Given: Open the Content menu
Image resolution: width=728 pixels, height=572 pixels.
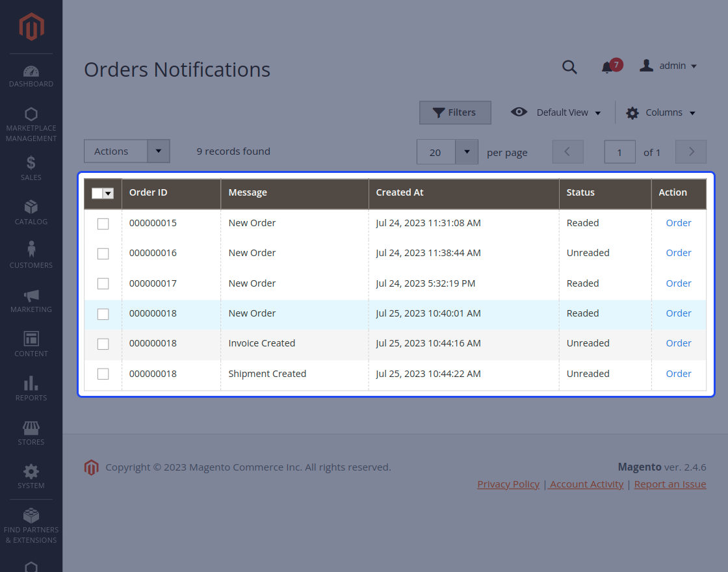Looking at the screenshot, I should coord(31,344).
